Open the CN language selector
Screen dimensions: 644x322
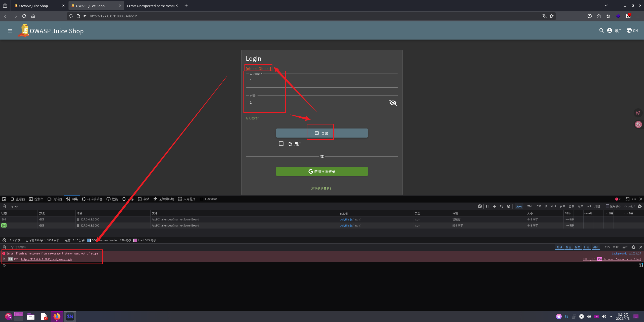pos(632,30)
